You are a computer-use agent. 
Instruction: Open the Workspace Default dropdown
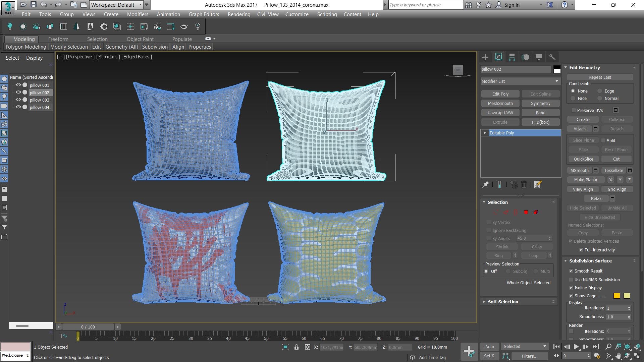[x=116, y=5]
